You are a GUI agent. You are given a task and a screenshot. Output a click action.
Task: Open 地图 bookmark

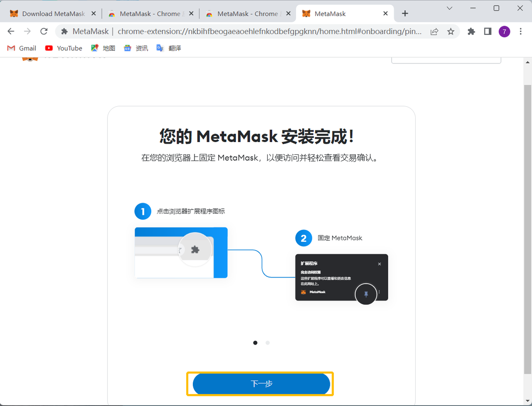tap(103, 48)
